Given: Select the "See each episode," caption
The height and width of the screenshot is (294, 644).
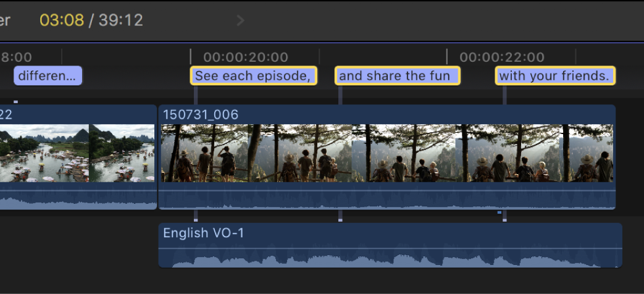Looking at the screenshot, I should click(x=253, y=75).
